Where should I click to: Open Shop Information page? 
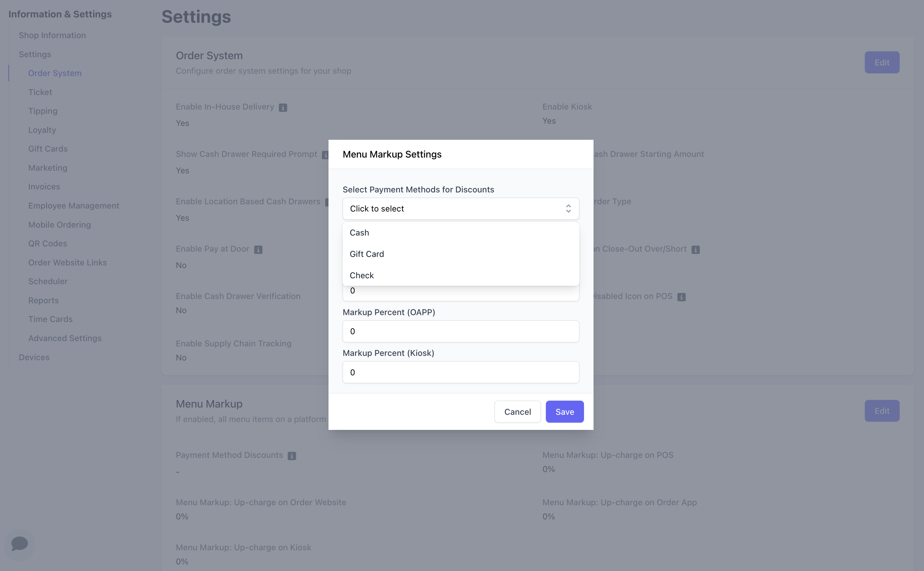pyautogui.click(x=53, y=35)
